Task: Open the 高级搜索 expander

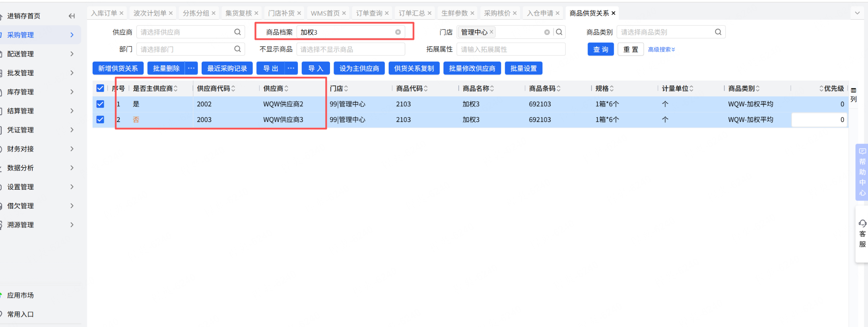Action: tap(662, 50)
